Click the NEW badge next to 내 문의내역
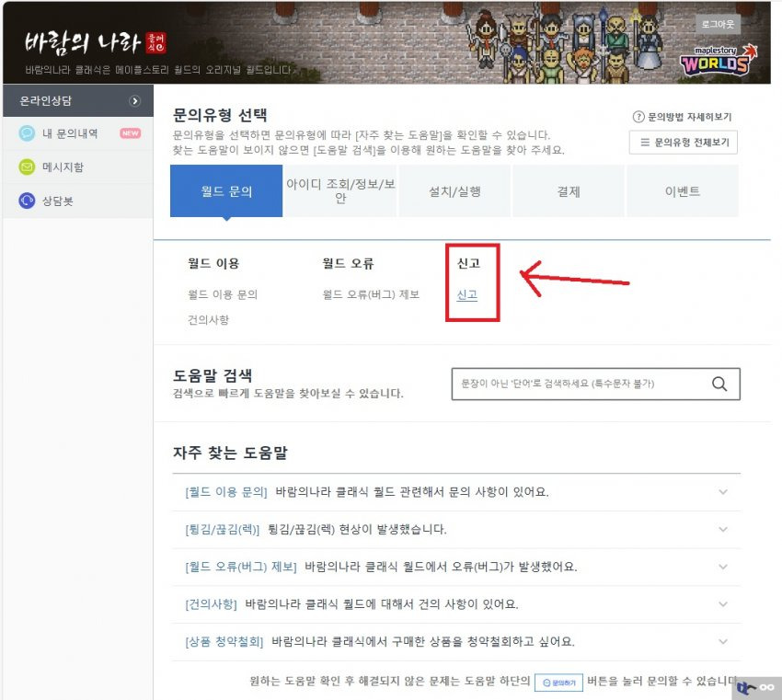 (x=130, y=133)
